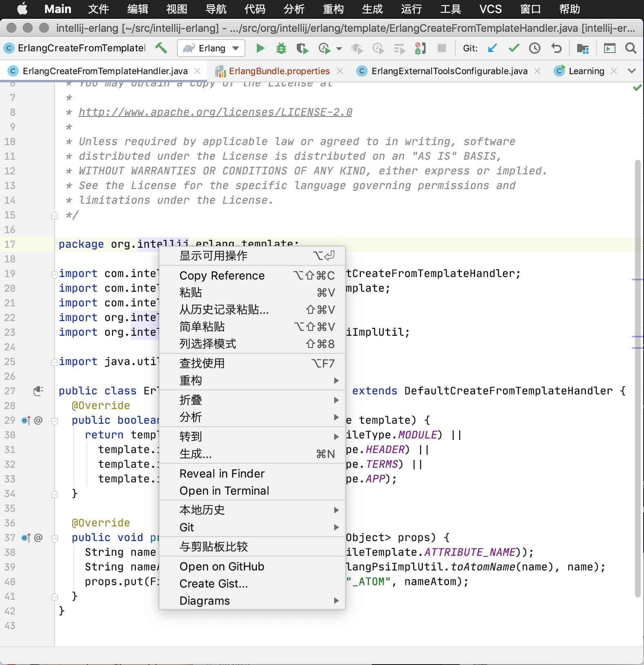The width and height of the screenshot is (644, 665).
Task: Close ErlangCreateFromTemplateHandler.java tab
Action: click(198, 71)
